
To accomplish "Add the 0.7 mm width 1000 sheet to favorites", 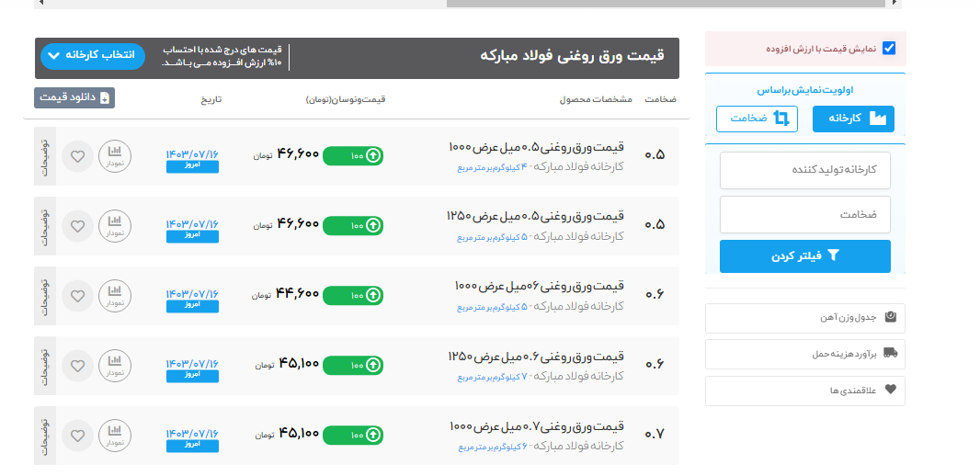I will [77, 436].
